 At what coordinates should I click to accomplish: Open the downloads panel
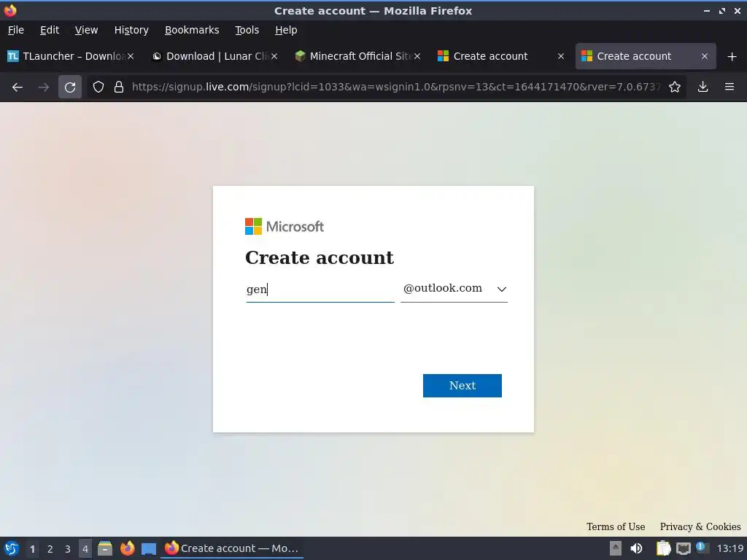pos(703,87)
